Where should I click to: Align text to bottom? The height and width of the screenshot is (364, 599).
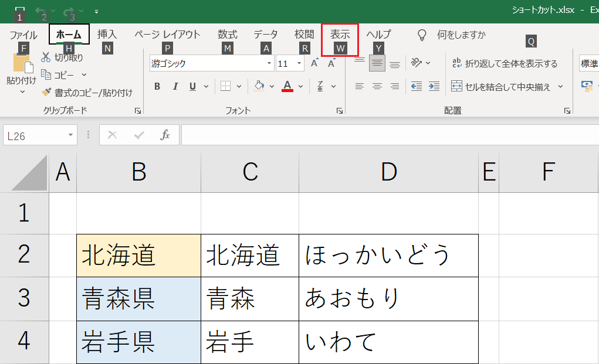(395, 64)
